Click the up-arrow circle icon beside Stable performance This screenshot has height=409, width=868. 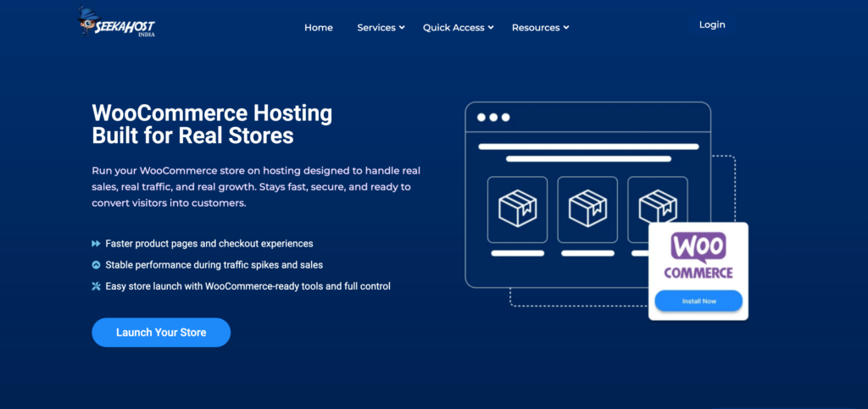pos(96,265)
